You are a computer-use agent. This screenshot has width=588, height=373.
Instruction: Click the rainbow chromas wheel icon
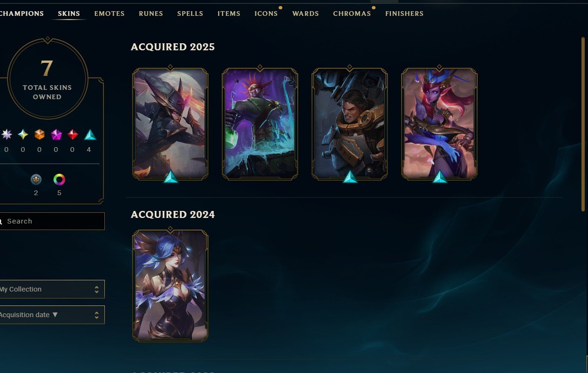pyautogui.click(x=59, y=179)
